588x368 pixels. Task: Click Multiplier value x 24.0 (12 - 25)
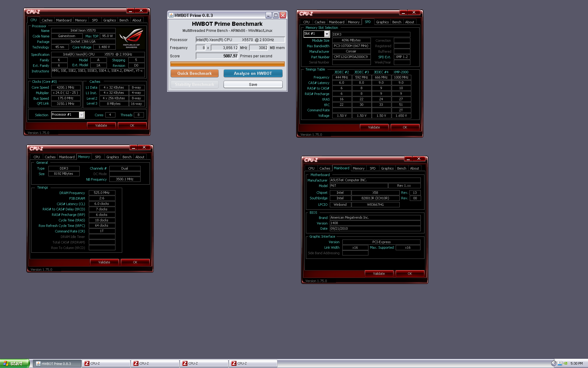66,93
